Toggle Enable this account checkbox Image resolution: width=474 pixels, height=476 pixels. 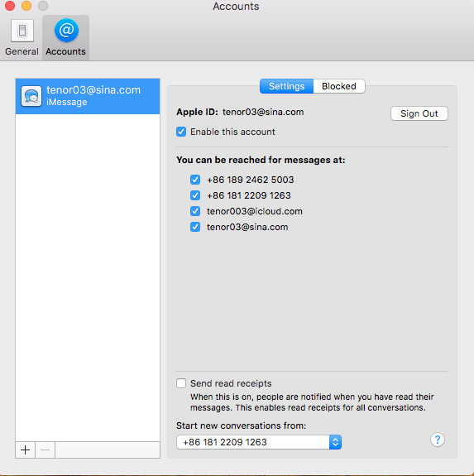pyautogui.click(x=181, y=132)
